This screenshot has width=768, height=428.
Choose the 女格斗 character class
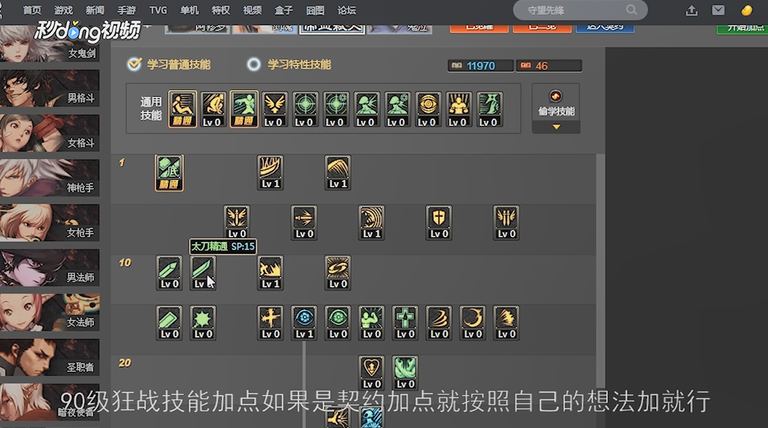[x=49, y=133]
